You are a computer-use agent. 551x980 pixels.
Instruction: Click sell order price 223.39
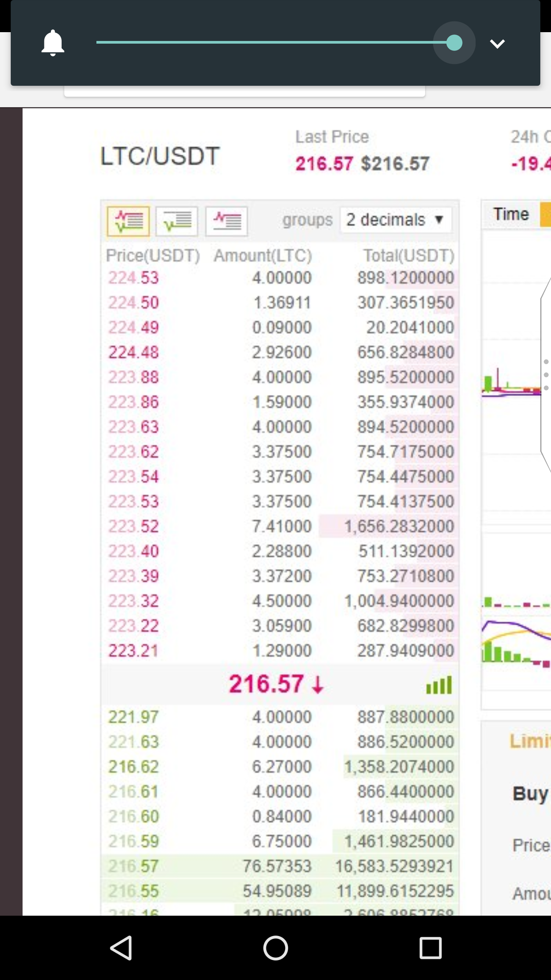click(133, 576)
